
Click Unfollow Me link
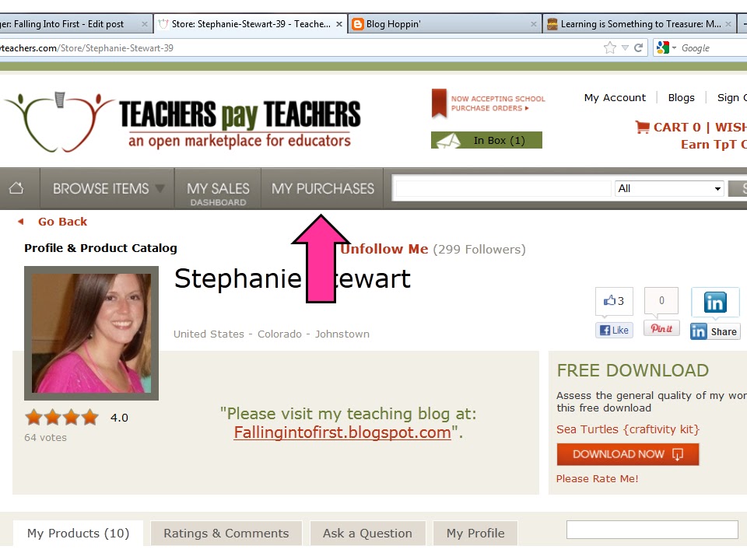384,249
